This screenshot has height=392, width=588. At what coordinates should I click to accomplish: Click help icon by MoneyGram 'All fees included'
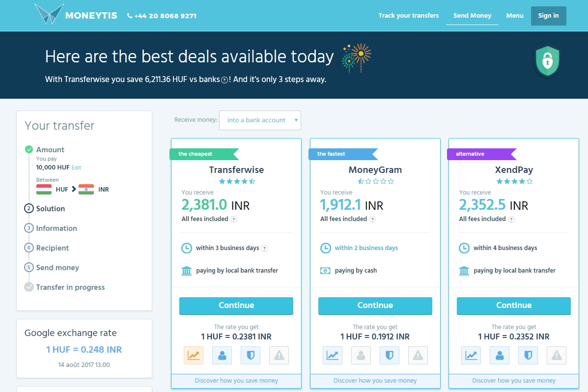pyautogui.click(x=372, y=220)
